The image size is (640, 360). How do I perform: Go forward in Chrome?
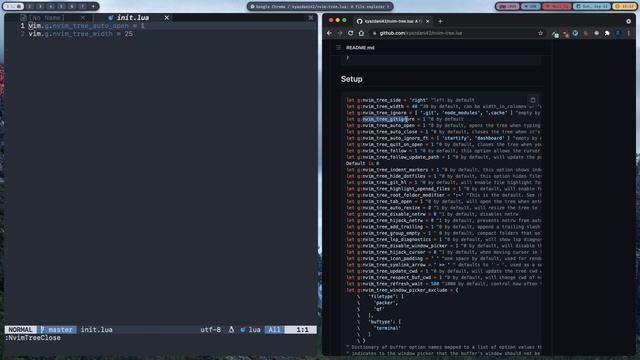point(340,33)
